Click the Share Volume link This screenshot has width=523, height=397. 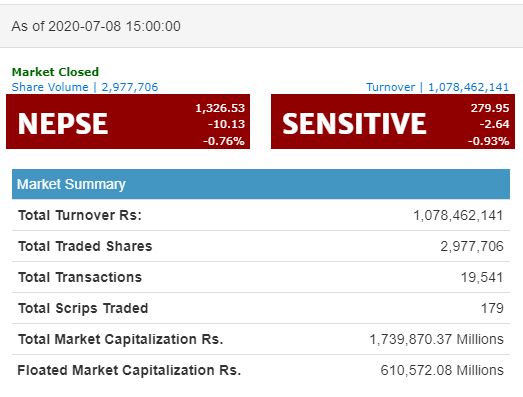(x=85, y=87)
